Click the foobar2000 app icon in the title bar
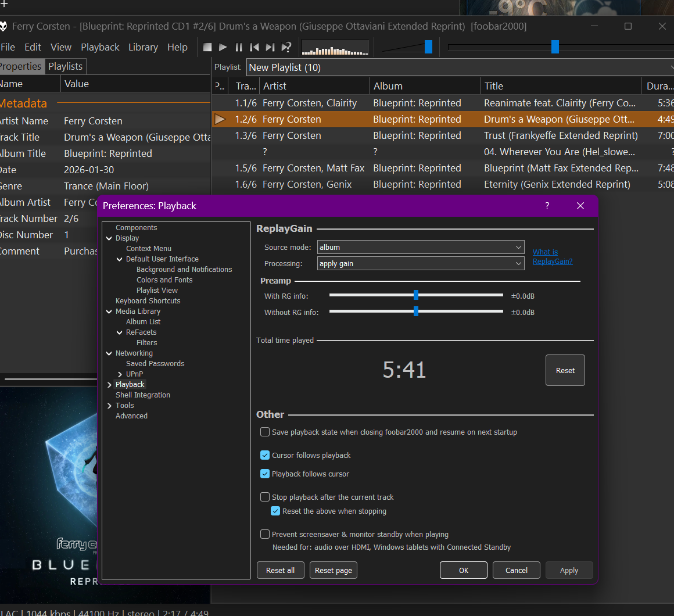The width and height of the screenshot is (674, 616). tap(3, 26)
